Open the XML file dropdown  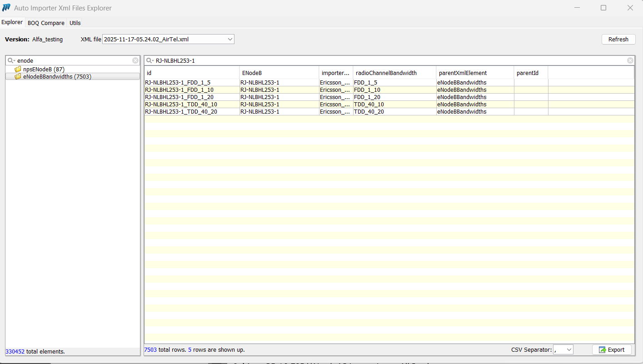pos(230,40)
